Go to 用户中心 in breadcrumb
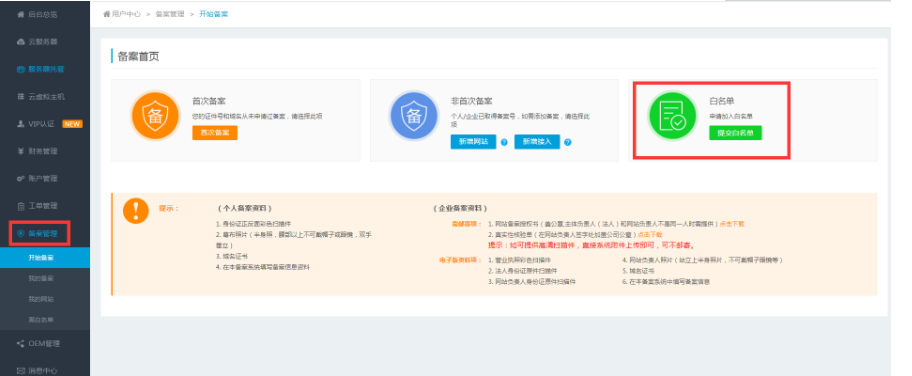Viewport: 912px width, 376px height. coord(126,14)
